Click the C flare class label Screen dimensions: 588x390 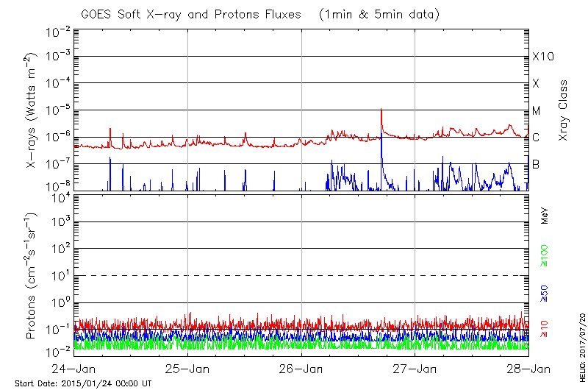pos(536,138)
